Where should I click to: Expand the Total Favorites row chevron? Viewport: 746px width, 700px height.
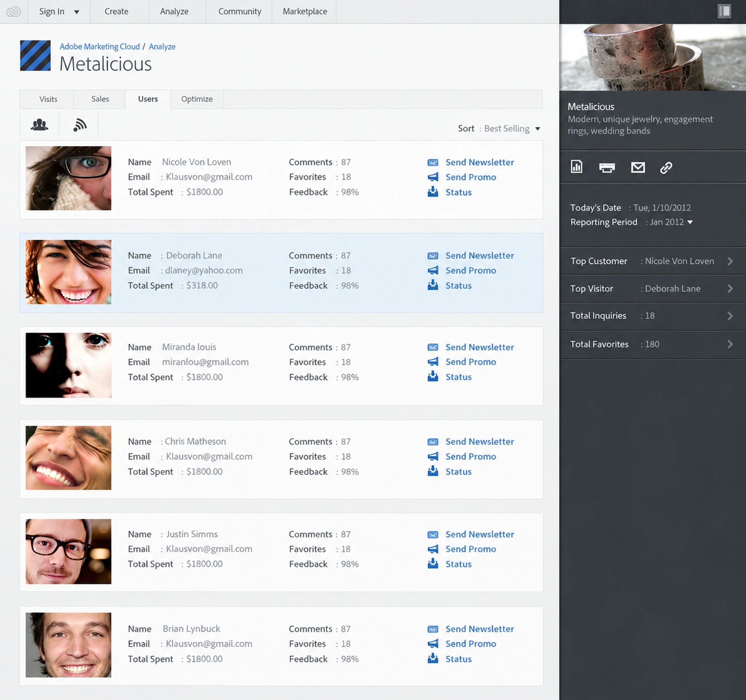730,344
